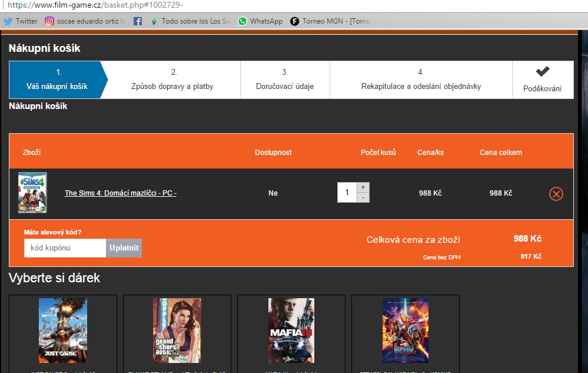The width and height of the screenshot is (588, 373).
Task: Focus the kód kupónu input field
Action: [65, 248]
